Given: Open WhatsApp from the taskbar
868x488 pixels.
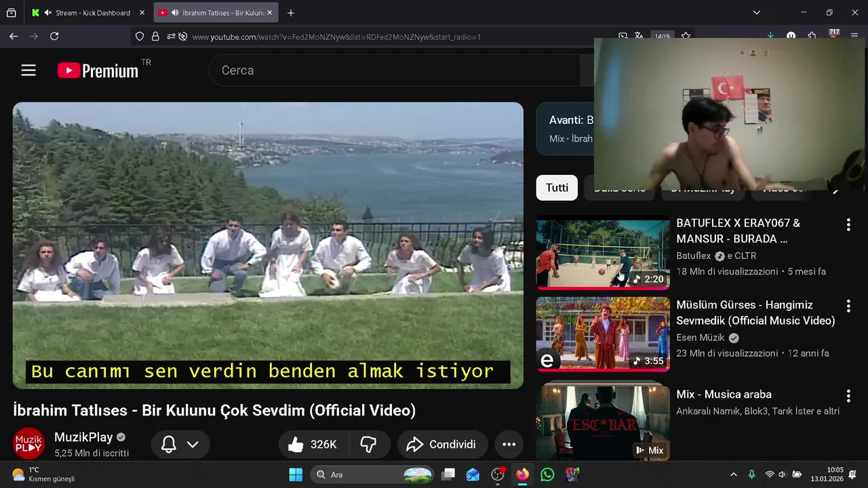Looking at the screenshot, I should click(547, 474).
